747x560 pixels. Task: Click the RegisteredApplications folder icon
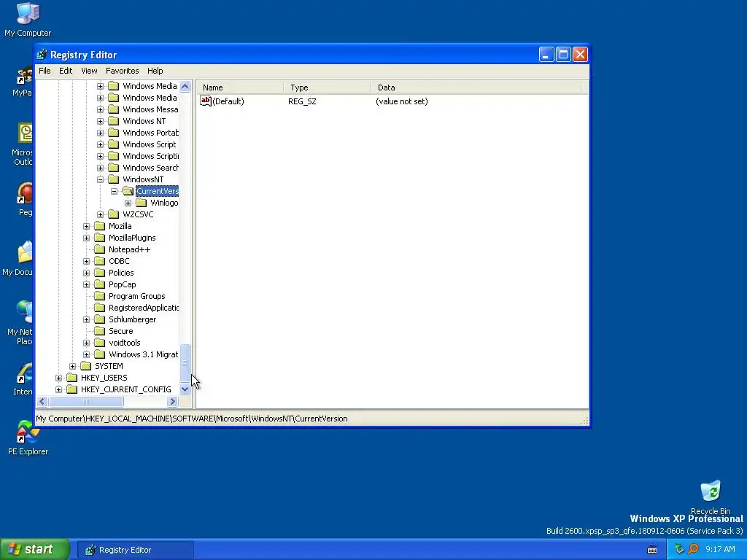pyautogui.click(x=99, y=308)
